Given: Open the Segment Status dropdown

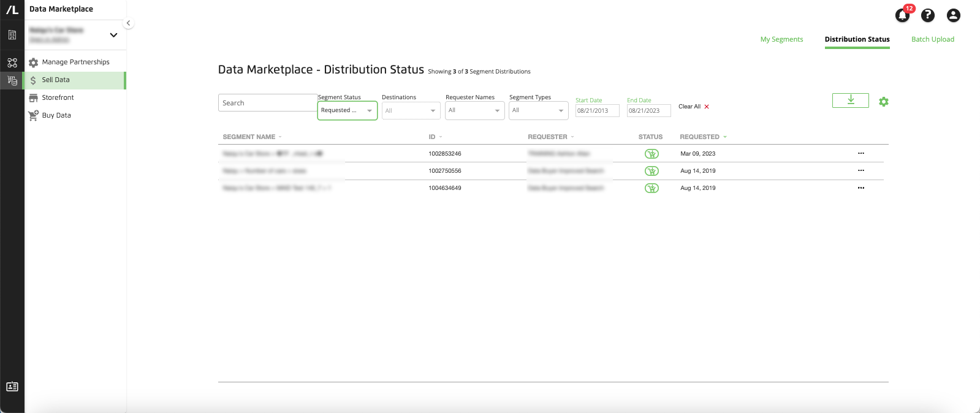Looking at the screenshot, I should coord(347,110).
